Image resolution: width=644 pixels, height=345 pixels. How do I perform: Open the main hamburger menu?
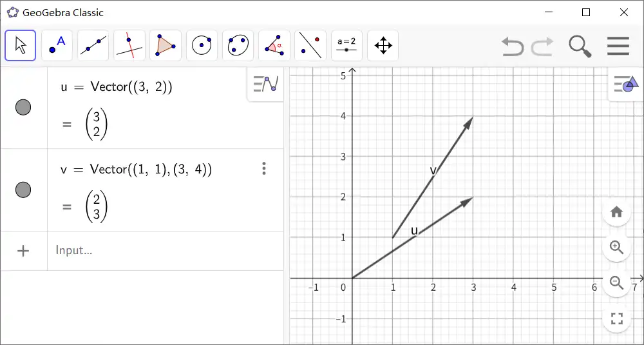618,46
